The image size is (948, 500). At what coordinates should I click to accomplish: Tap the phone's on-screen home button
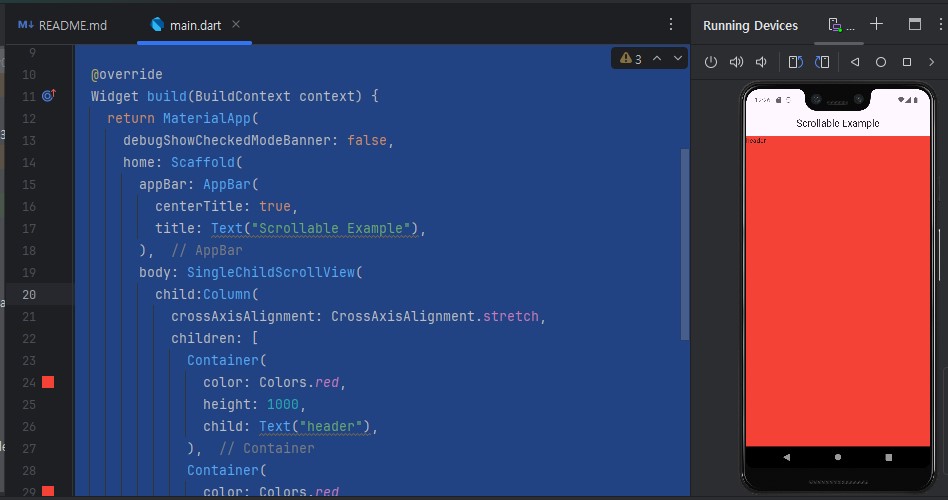pyautogui.click(x=838, y=457)
